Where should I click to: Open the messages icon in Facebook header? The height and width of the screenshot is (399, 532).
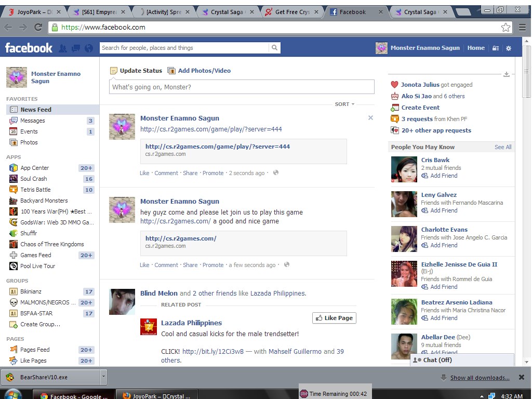click(x=76, y=48)
